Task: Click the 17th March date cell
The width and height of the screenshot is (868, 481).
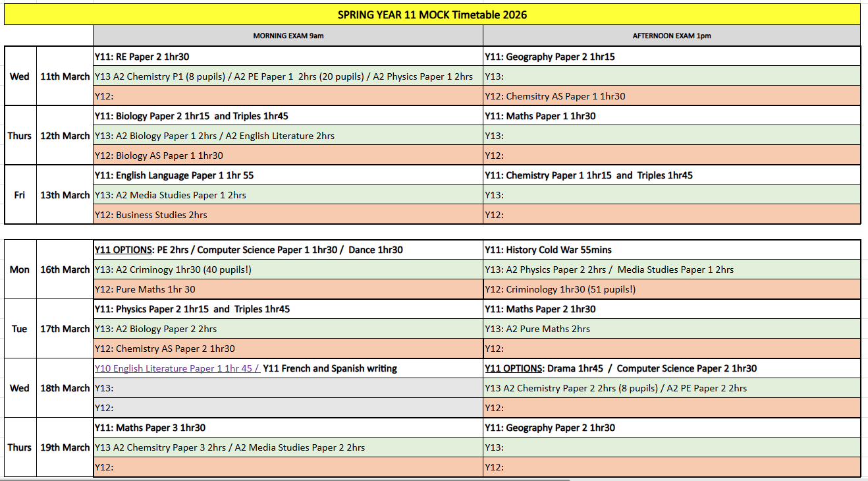Action: (x=65, y=329)
